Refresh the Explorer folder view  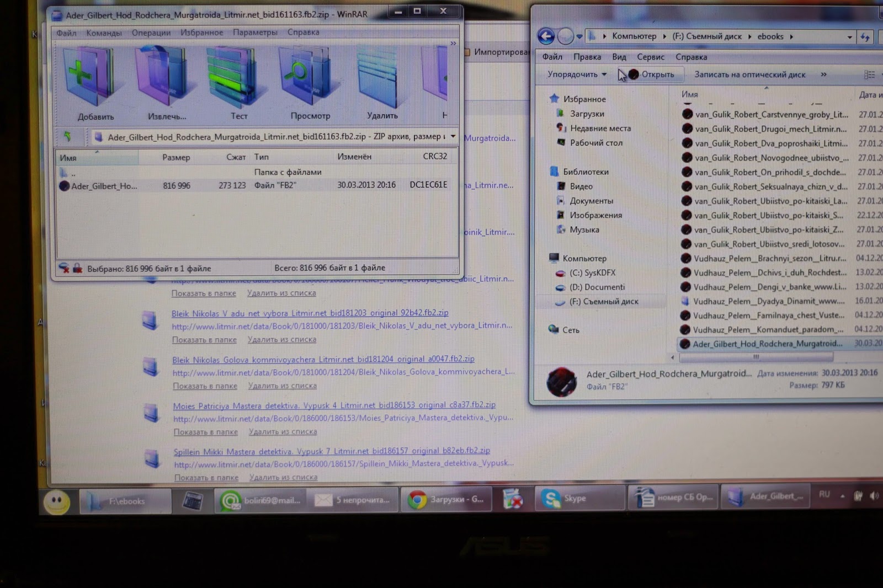[x=865, y=37]
